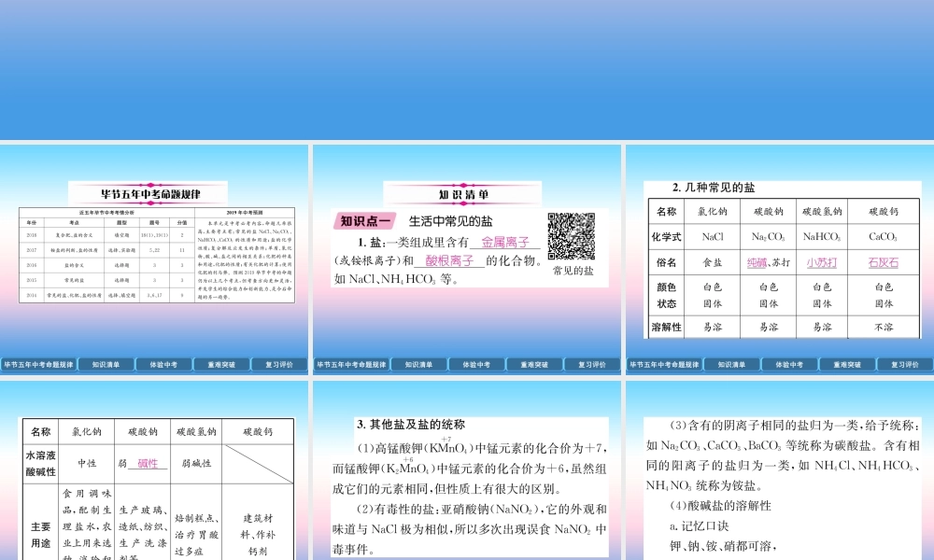The height and width of the screenshot is (560, 934).
Task: Click the 溶解性 row header
Action: click(x=667, y=328)
